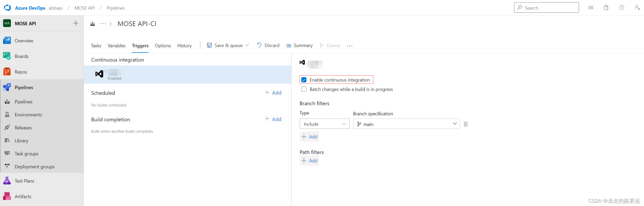Click the MOSE API project avatar
This screenshot has height=206, width=644.
7,23
